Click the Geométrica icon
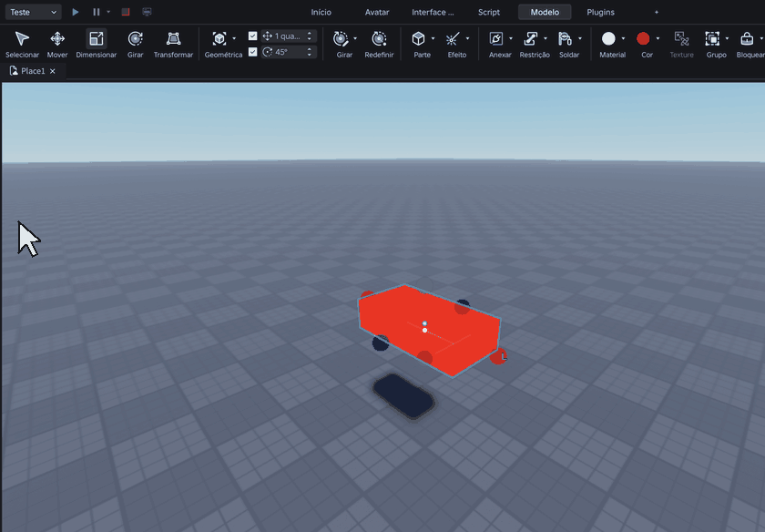The image size is (765, 532). (219, 38)
